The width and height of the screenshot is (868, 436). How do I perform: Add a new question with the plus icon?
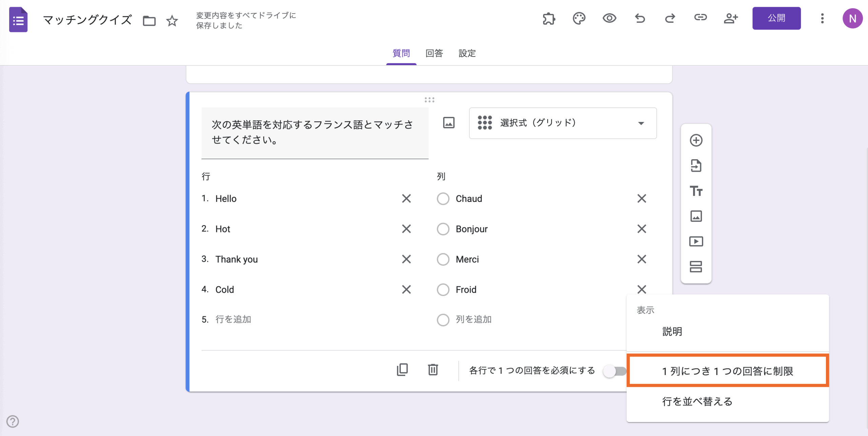pyautogui.click(x=696, y=140)
